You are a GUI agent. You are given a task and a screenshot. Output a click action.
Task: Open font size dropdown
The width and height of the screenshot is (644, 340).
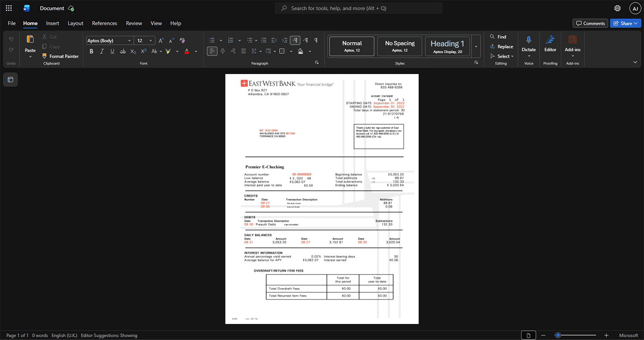[x=151, y=41]
